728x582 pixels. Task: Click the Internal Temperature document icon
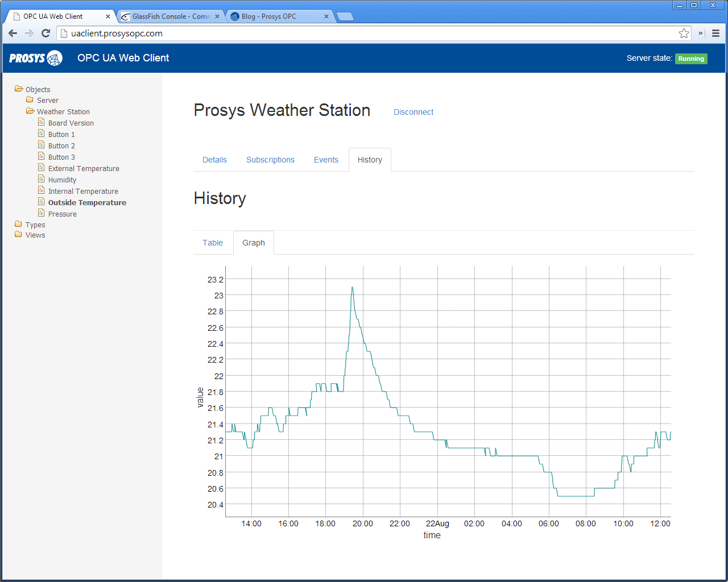point(41,190)
